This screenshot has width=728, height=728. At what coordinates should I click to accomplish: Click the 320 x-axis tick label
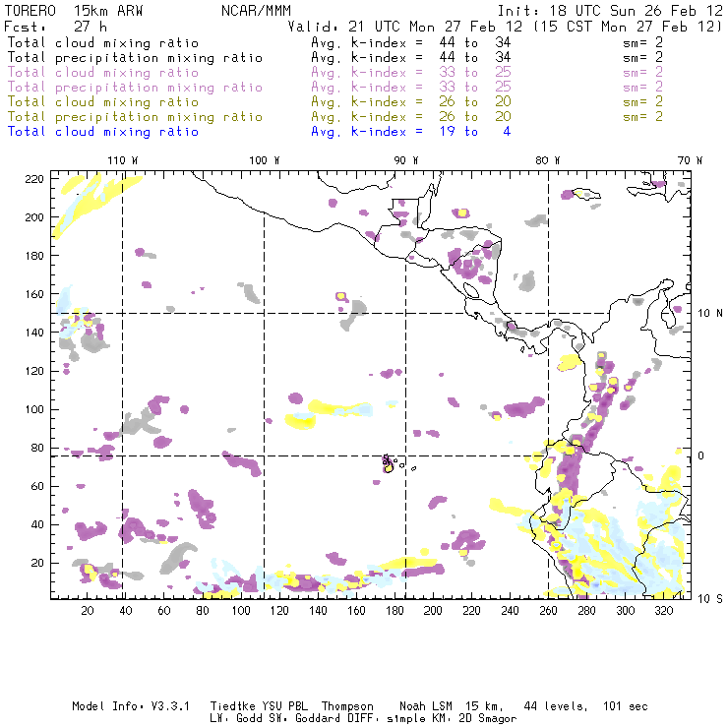664,611
